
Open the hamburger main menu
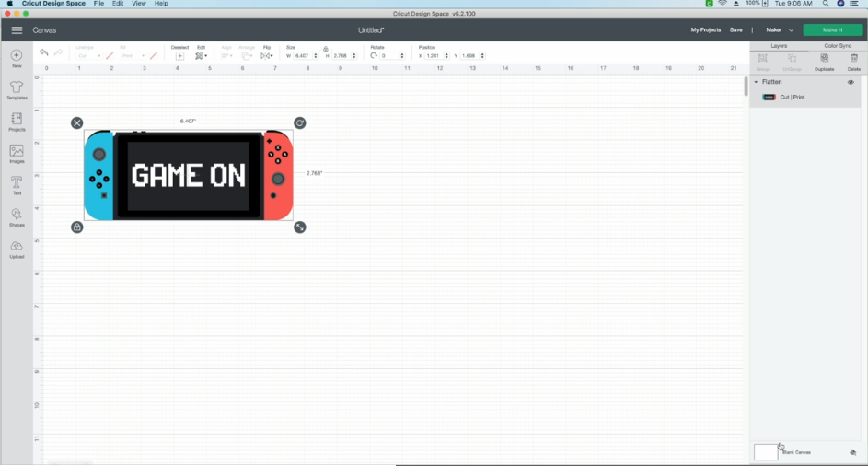click(17, 30)
